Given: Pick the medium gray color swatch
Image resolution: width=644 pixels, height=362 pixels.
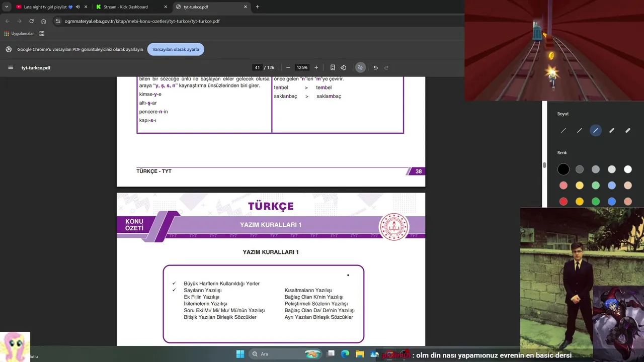Looking at the screenshot, I should (x=596, y=169).
